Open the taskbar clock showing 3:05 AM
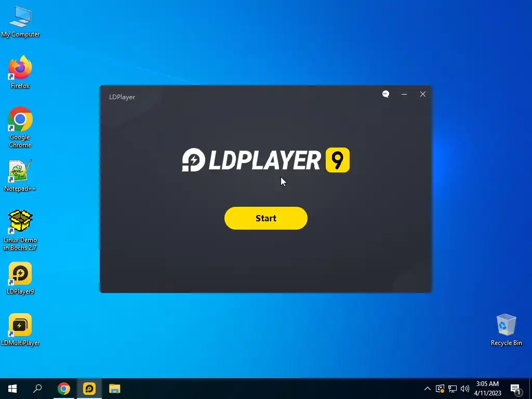This screenshot has height=399, width=532. tap(487, 389)
